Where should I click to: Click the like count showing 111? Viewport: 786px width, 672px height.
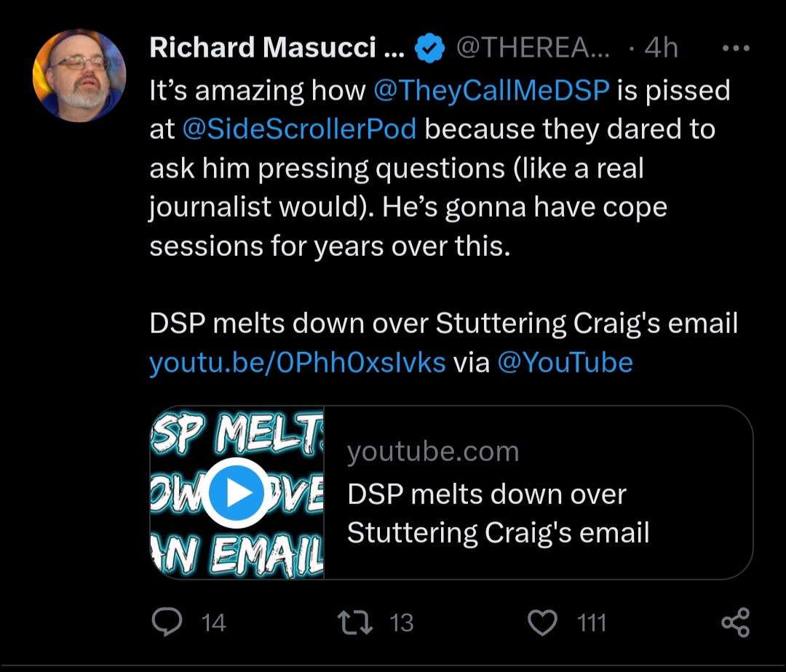(x=591, y=623)
